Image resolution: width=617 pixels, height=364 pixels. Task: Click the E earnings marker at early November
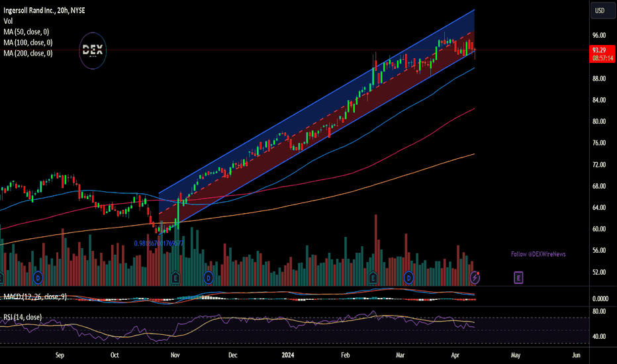[175, 278]
